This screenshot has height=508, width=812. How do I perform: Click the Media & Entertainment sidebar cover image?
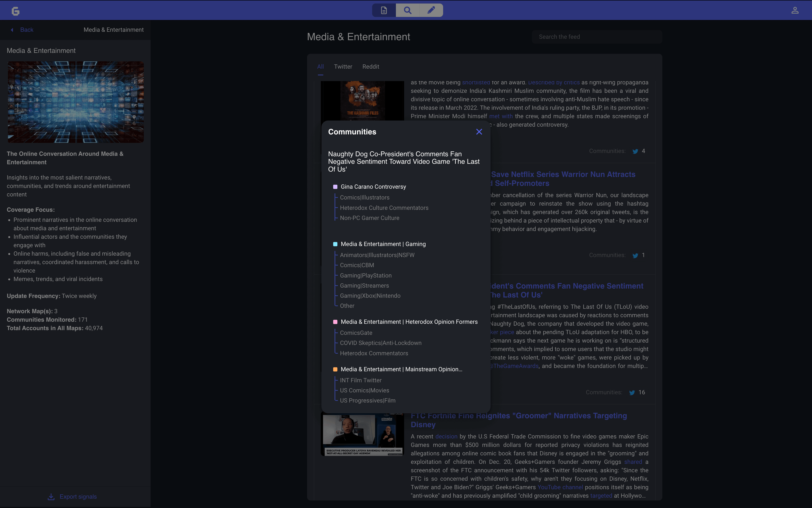[76, 102]
